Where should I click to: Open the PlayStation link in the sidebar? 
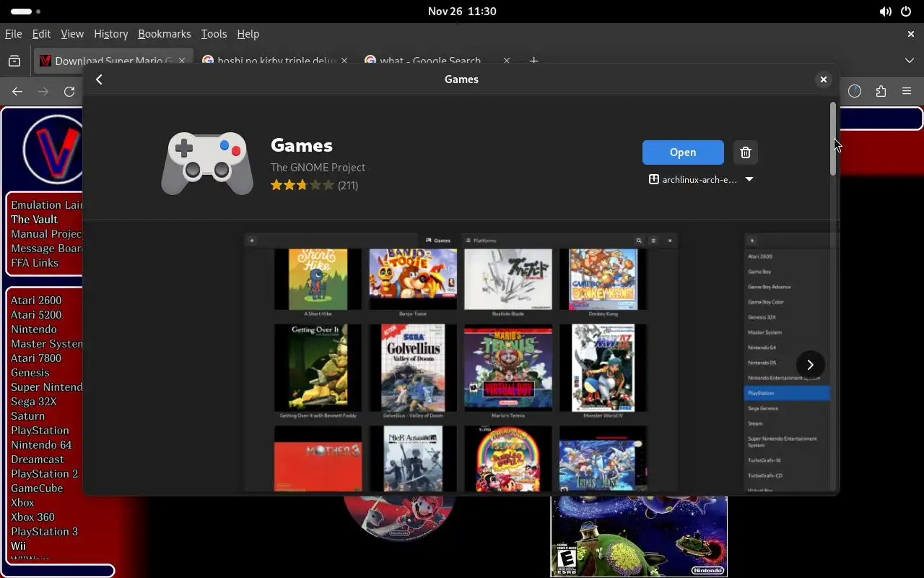pyautogui.click(x=40, y=431)
